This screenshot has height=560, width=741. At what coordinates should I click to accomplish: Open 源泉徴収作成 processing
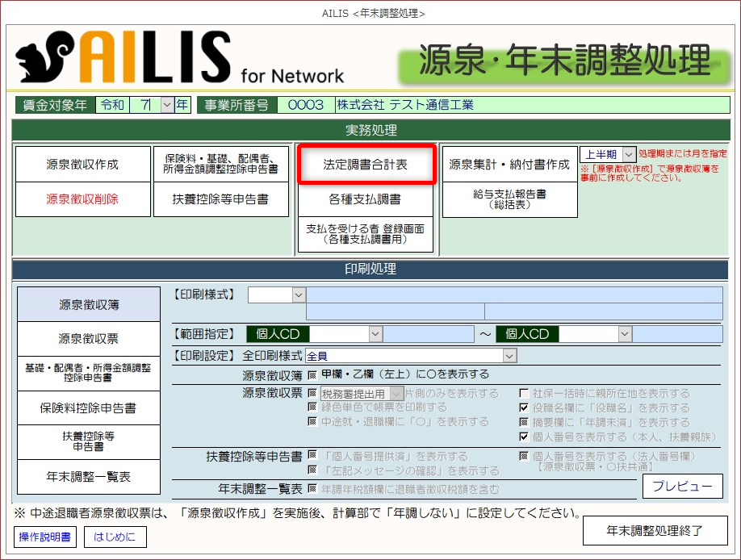click(82, 165)
